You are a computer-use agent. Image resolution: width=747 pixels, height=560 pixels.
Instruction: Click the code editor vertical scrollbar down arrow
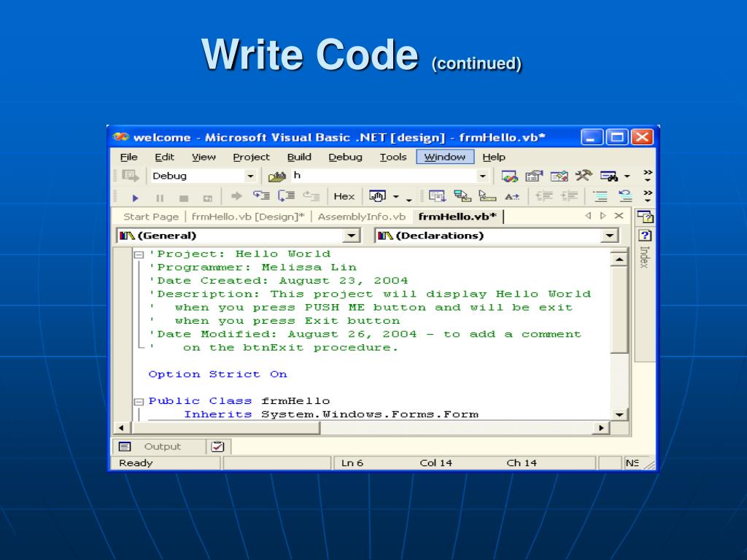coord(619,415)
